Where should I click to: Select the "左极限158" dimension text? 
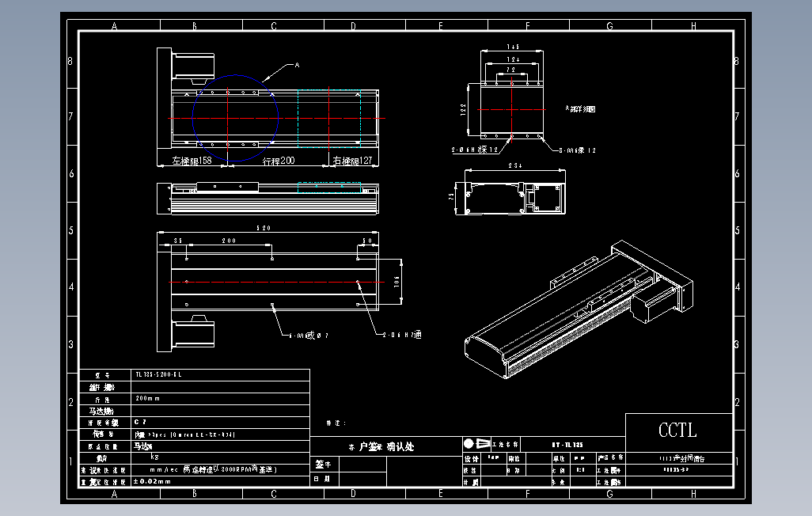click(x=192, y=161)
